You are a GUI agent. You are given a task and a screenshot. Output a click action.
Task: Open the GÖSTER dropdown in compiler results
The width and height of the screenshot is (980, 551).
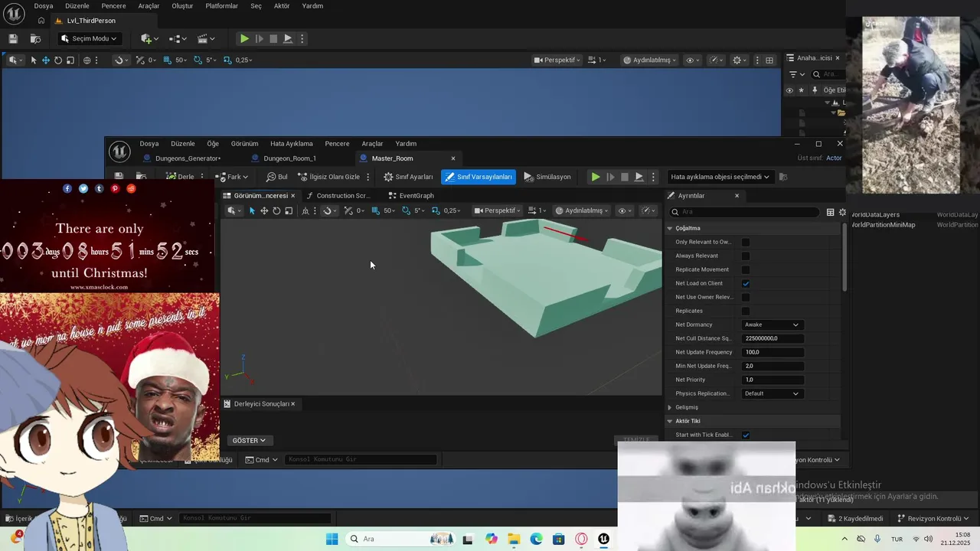[x=249, y=440]
